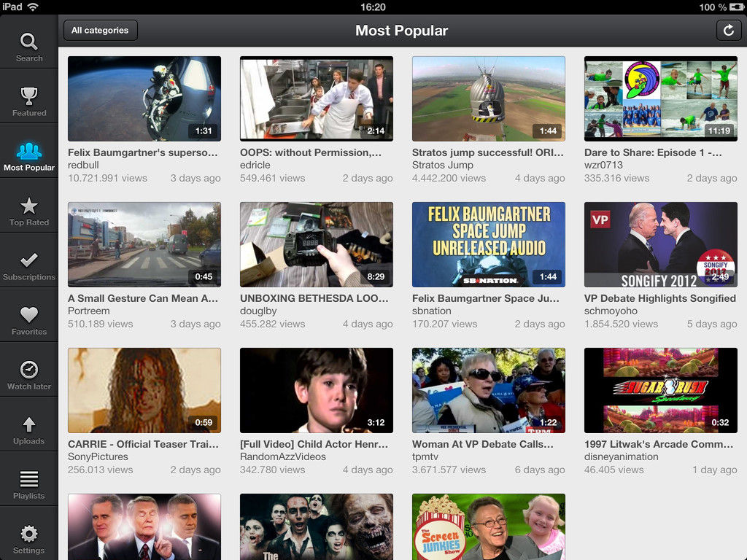Play the CARRIE teaser trailer thumbnail
Screen dimensions: 747x560
144,390
